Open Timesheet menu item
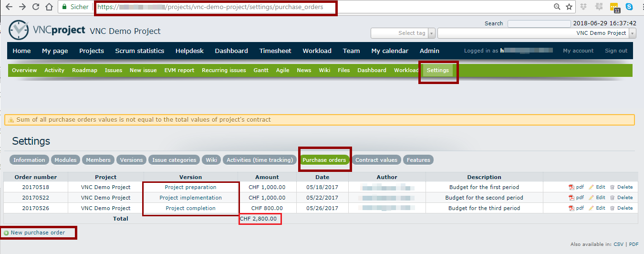The width and height of the screenshot is (644, 254). point(275,51)
